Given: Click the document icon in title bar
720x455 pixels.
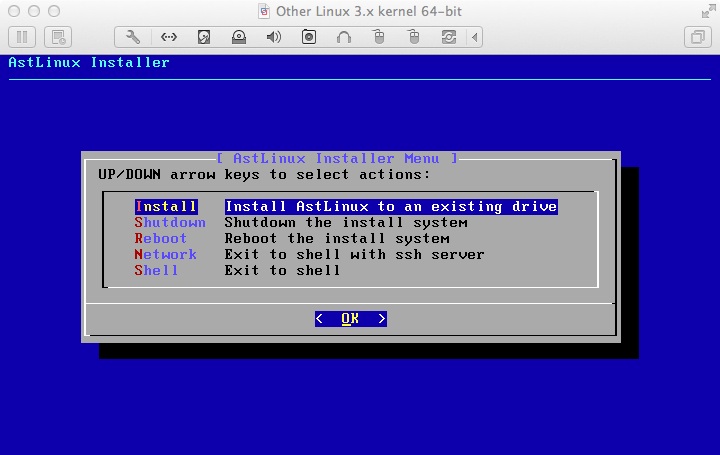Looking at the screenshot, I should pos(264,11).
